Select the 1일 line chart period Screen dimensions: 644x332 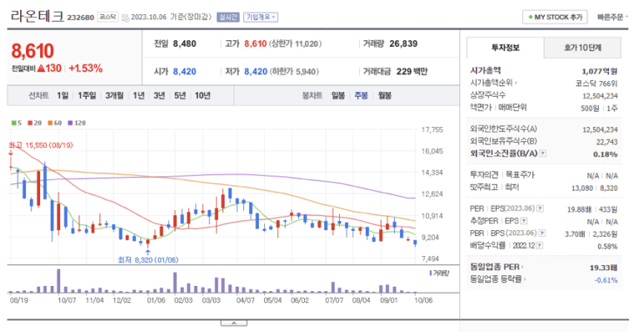[62, 95]
